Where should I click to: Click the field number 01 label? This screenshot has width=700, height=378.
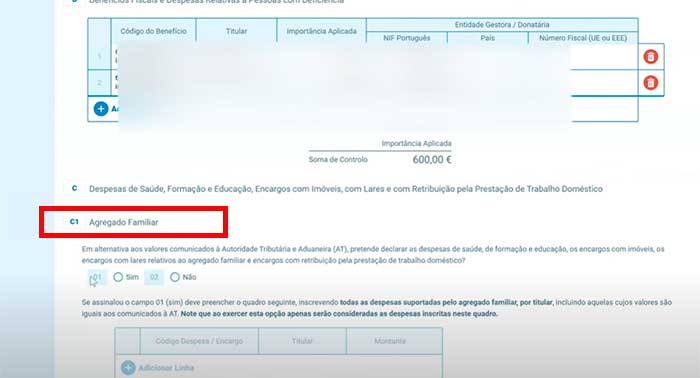tap(97, 277)
